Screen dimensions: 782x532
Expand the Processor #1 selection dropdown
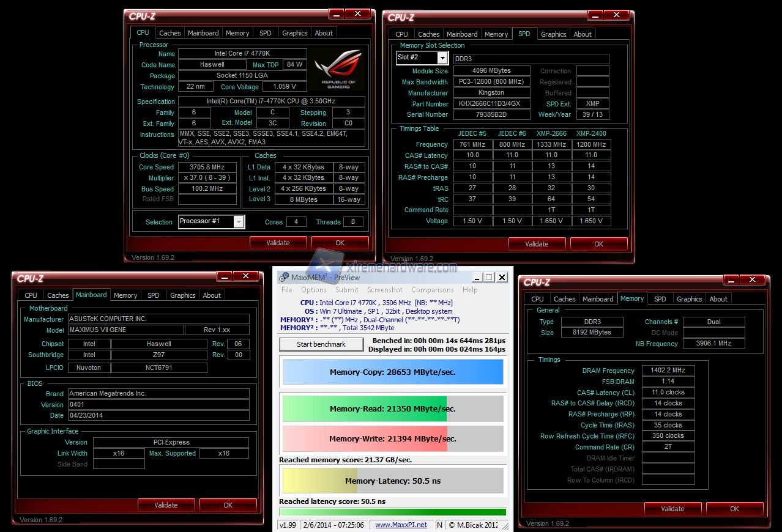pos(239,221)
